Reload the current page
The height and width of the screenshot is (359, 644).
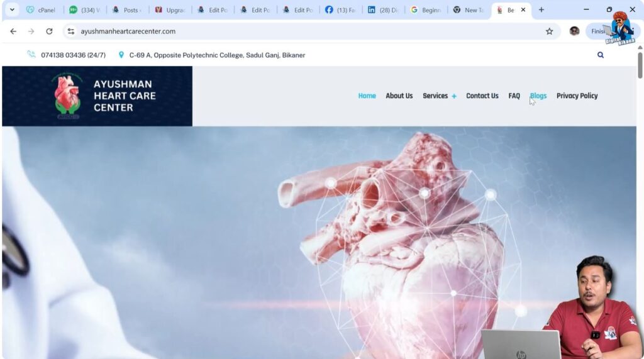[x=49, y=31]
